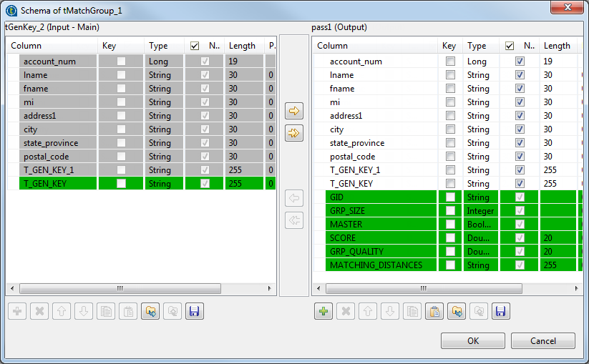Check the Key box for account_num in output

(450, 62)
